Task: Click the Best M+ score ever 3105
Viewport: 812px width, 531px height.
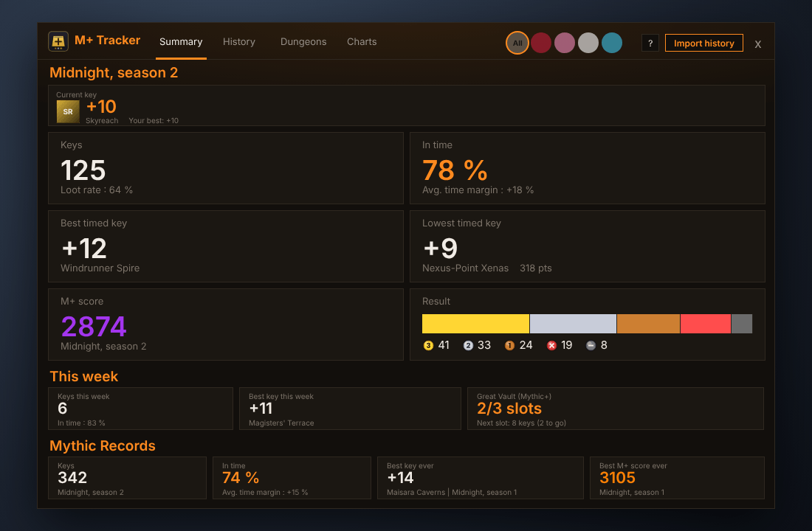Action: coord(617,478)
